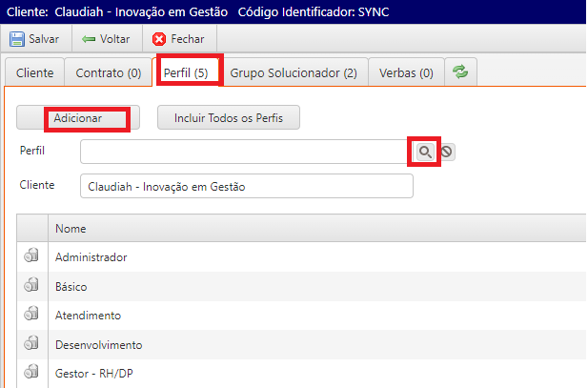
Task: Click the clear icon next to Perfil search
Action: point(447,152)
